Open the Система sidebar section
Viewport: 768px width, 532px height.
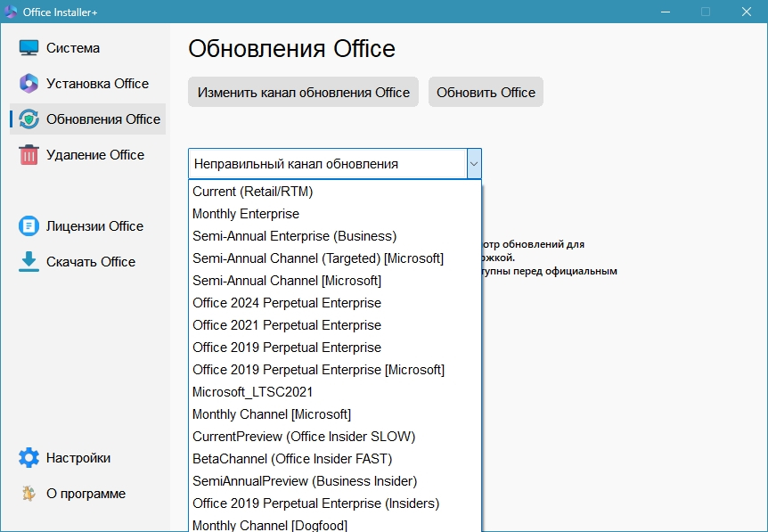tap(73, 48)
